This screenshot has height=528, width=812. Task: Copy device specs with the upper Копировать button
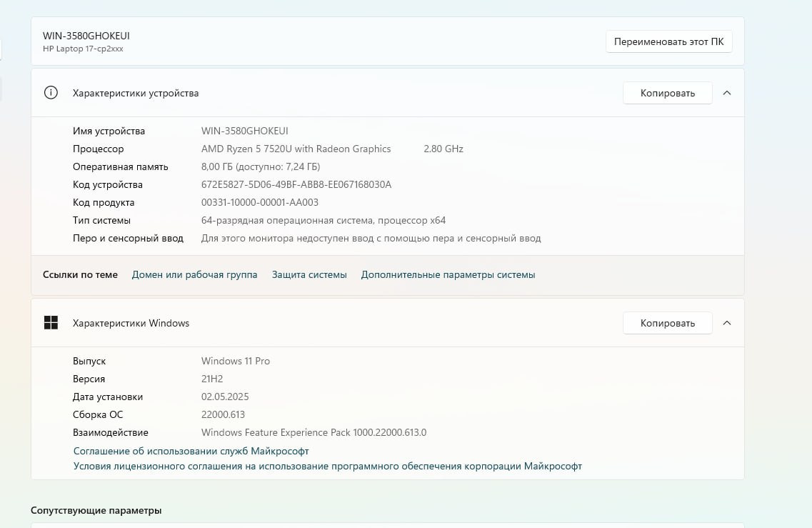tap(667, 93)
